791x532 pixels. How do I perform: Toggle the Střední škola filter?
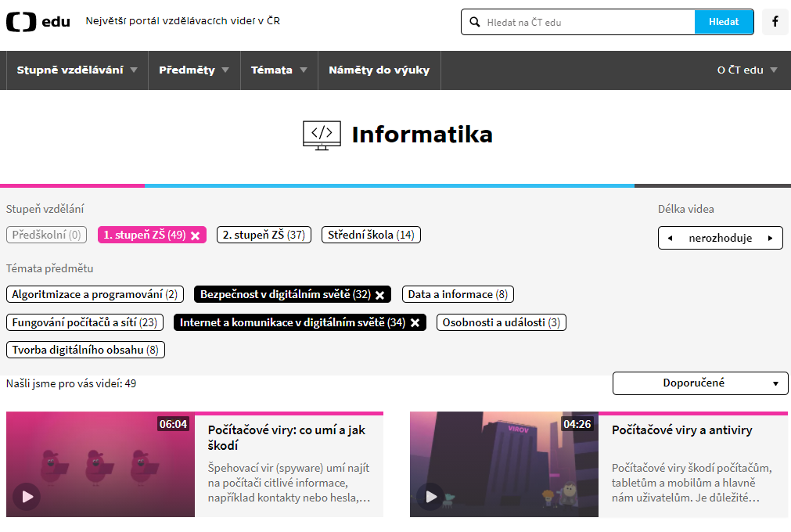point(371,235)
